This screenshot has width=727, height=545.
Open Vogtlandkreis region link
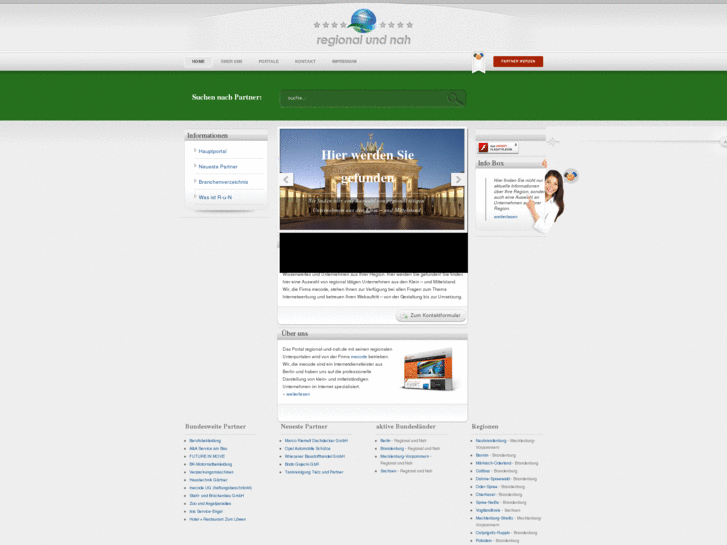pyautogui.click(x=488, y=510)
